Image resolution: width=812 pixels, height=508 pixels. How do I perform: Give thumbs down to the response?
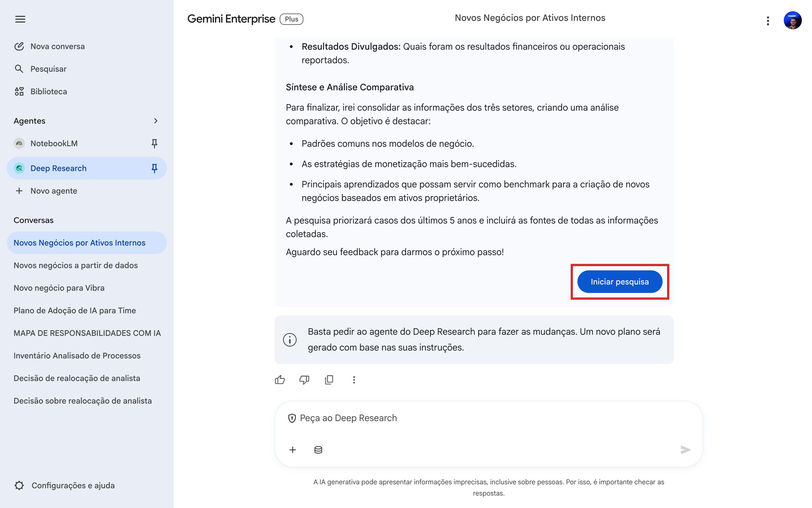304,380
